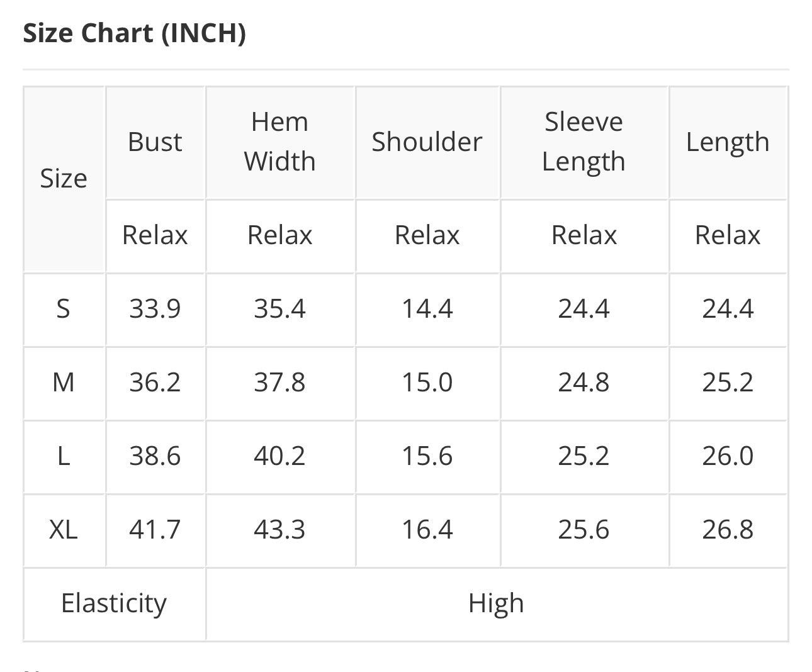Select the Shoulder column header
The width and height of the screenshot is (812, 672).
(427, 142)
